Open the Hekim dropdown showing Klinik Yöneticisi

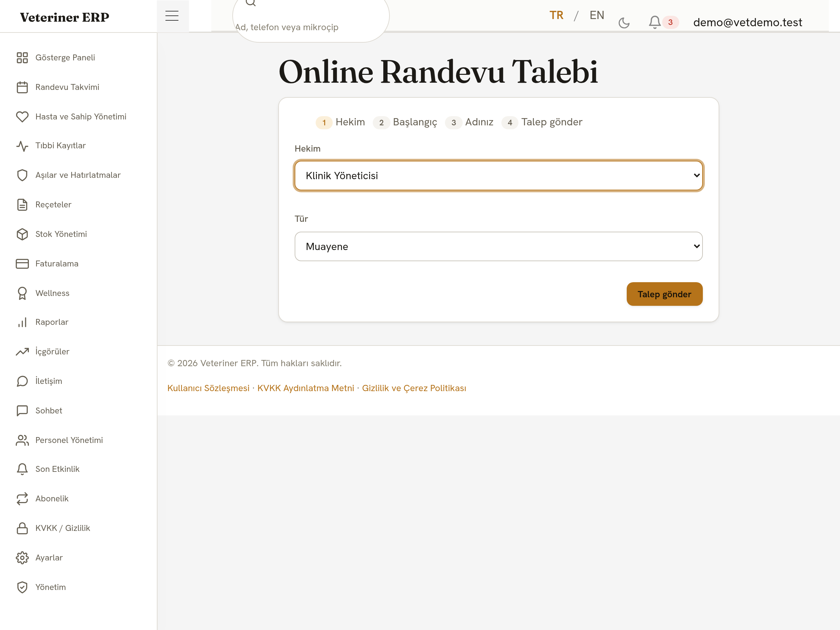[499, 176]
